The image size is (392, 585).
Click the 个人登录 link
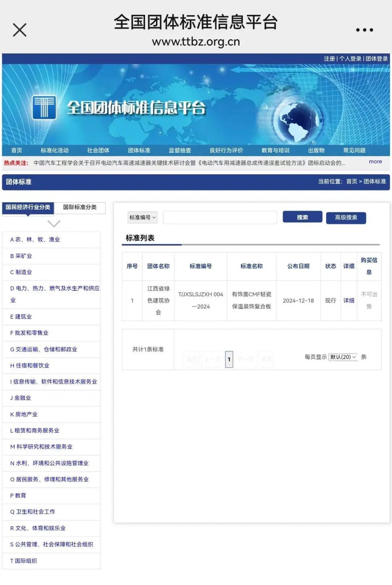coord(350,59)
